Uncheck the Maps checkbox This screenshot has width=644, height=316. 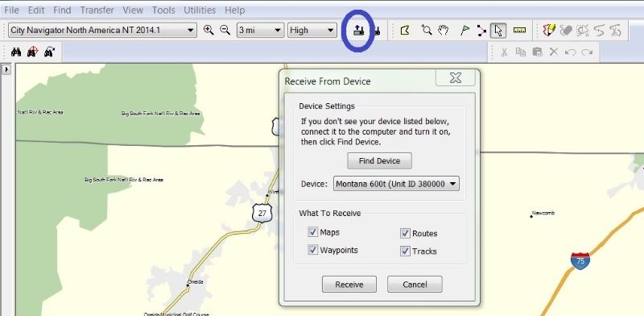pyautogui.click(x=313, y=232)
